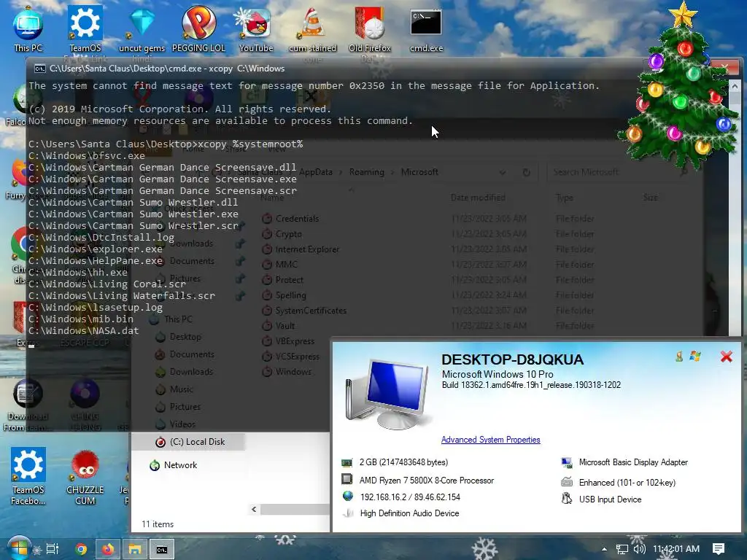This screenshot has height=560, width=747.
Task: Click Microsoft Basic Display Adapter entry
Action: [633, 462]
